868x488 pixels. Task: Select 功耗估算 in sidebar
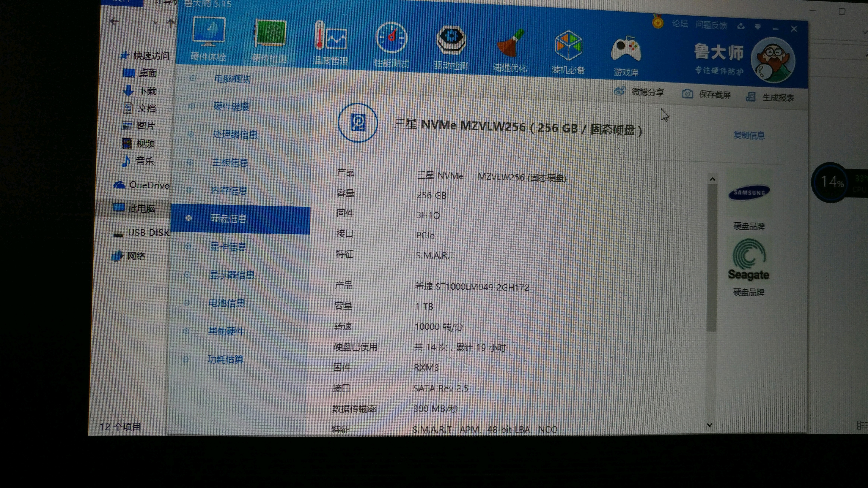225,359
